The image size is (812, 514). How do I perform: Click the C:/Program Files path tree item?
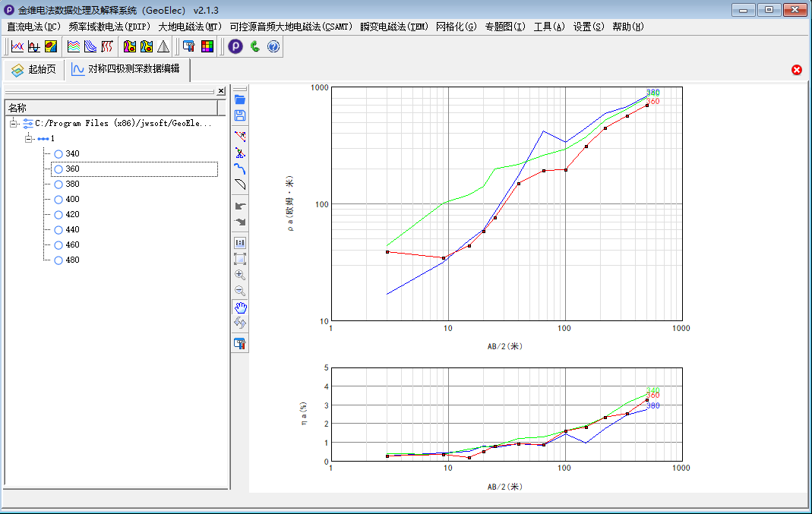pos(123,123)
